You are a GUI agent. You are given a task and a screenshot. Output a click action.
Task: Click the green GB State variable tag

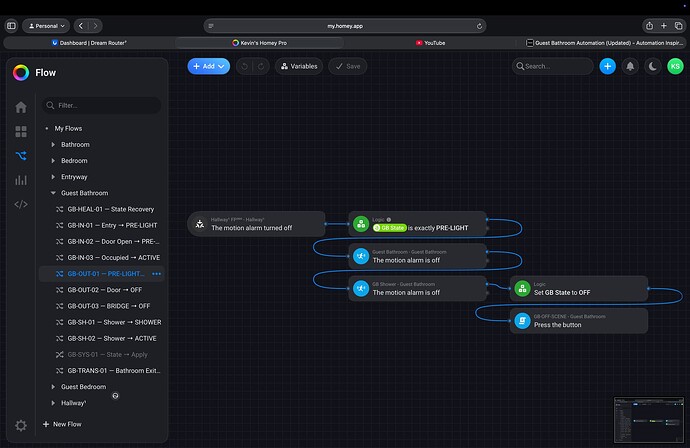pos(389,228)
